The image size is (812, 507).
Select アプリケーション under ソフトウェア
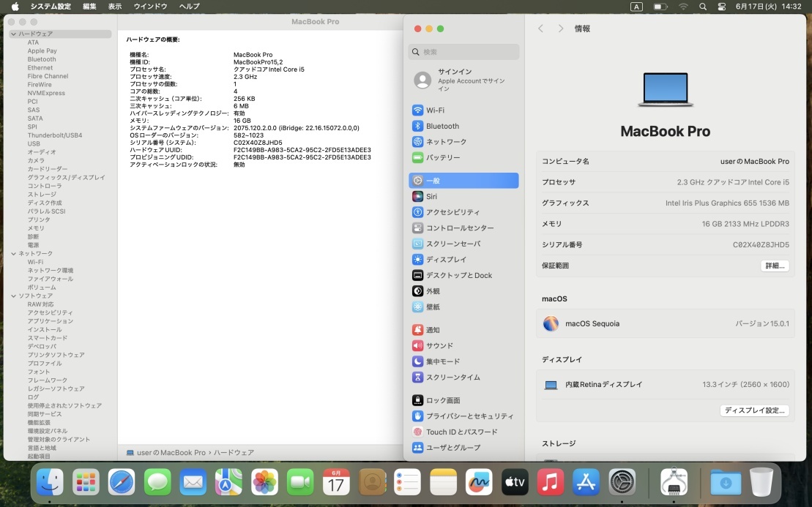tap(51, 321)
